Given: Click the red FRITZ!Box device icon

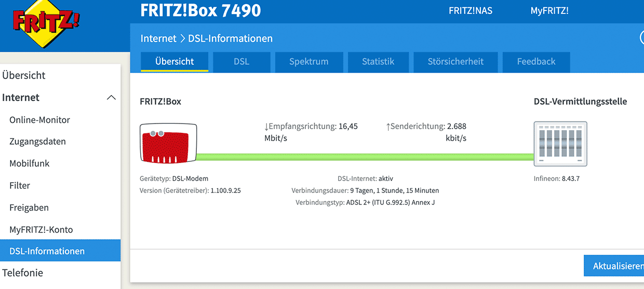Looking at the screenshot, I should pos(168,143).
